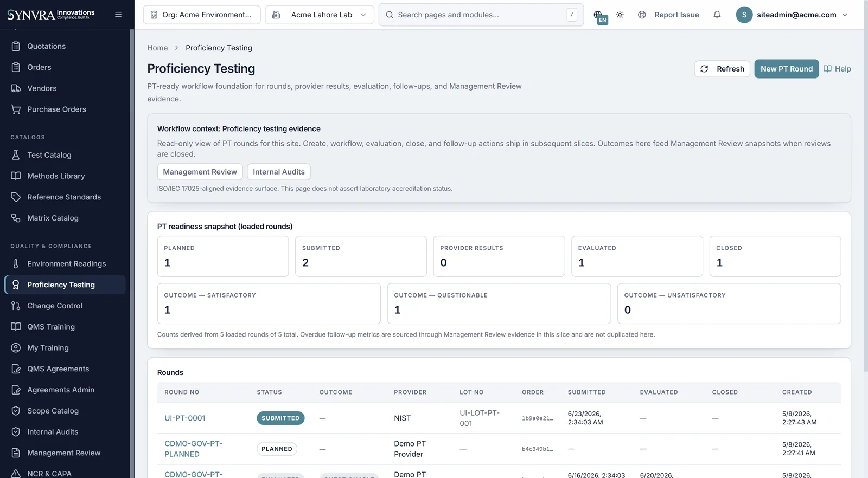This screenshot has height=478, width=868.
Task: Open QMS Training in sidebar
Action: tap(65, 327)
